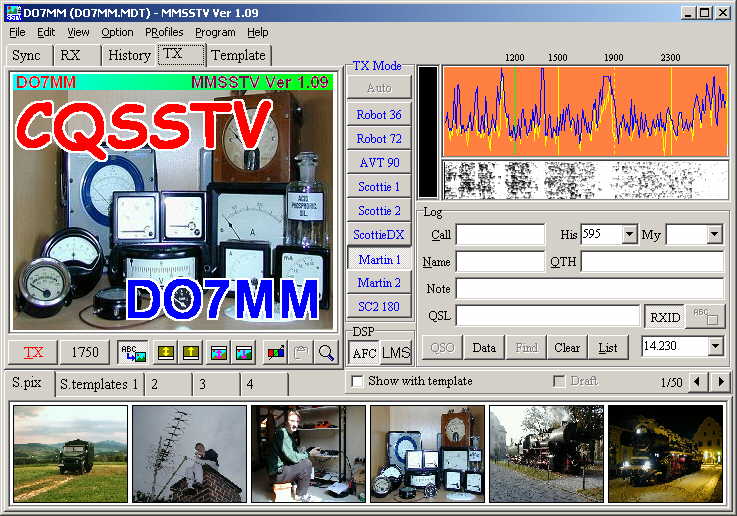
Task: Open the Help menu
Action: point(258,32)
